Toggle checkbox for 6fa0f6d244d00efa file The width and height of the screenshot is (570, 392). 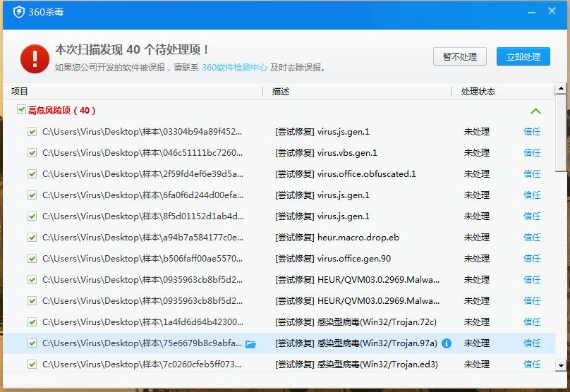pyautogui.click(x=32, y=195)
